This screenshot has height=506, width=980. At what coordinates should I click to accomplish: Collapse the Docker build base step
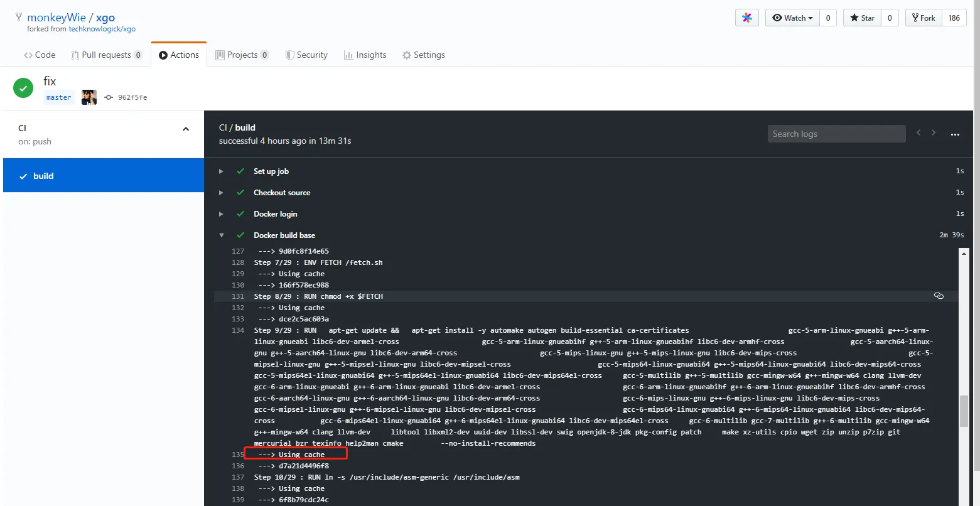coord(221,235)
